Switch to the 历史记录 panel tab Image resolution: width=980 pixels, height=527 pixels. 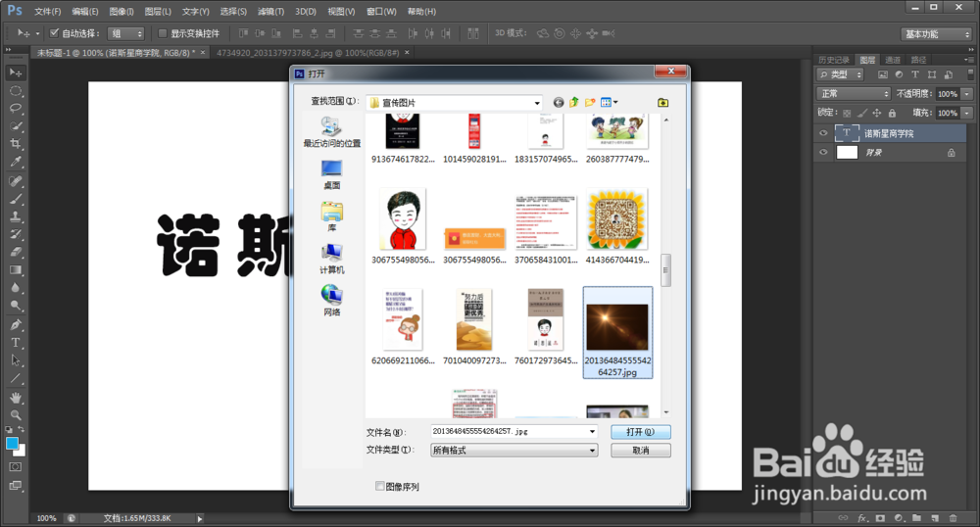click(x=834, y=60)
